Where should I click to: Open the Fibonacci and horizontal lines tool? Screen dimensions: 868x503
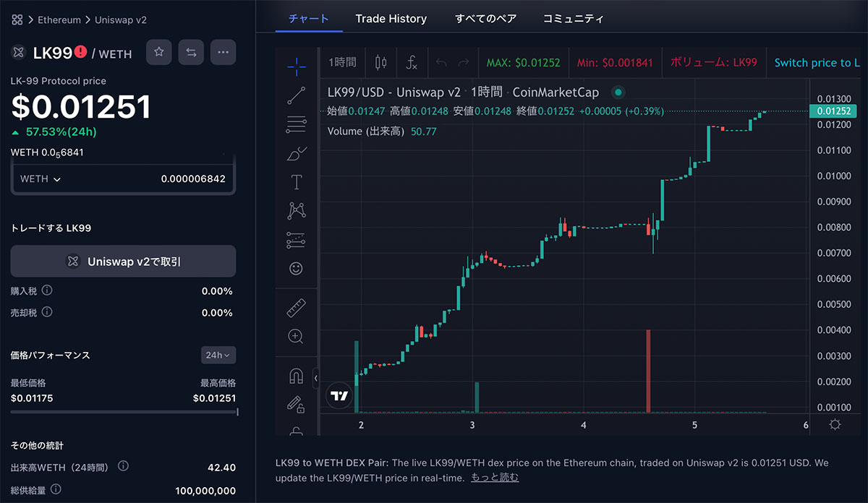[296, 124]
